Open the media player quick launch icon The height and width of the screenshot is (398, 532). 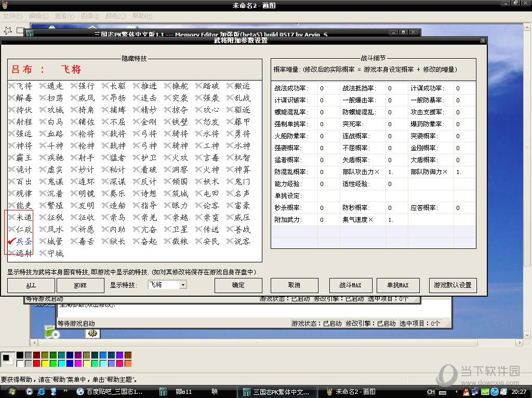click(29, 392)
